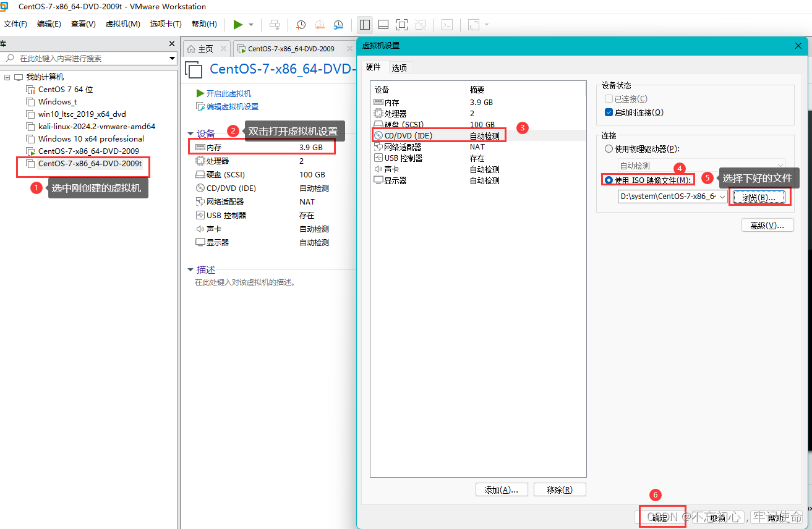Click the 网络适配器 icon in main window
Image resolution: width=812 pixels, height=529 pixels.
coord(200,201)
